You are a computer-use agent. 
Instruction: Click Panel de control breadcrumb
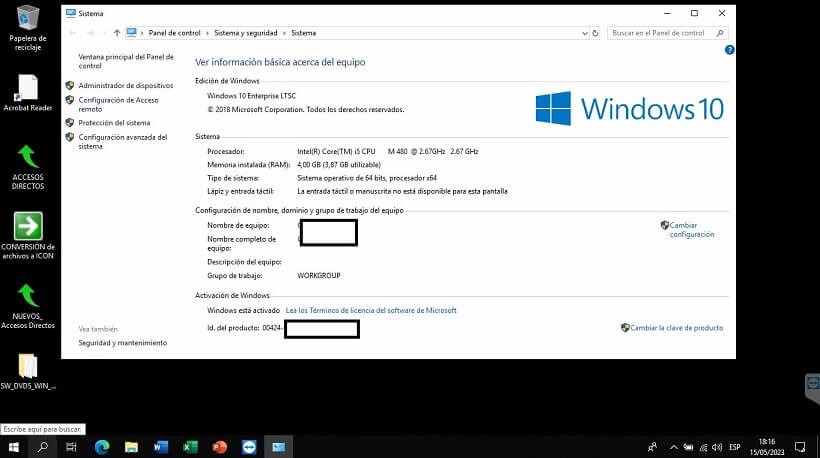tap(174, 33)
